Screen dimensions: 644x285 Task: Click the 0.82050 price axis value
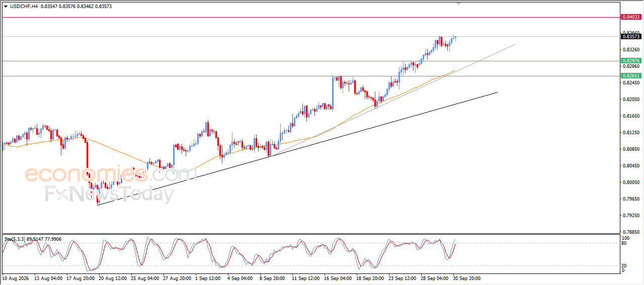click(631, 100)
